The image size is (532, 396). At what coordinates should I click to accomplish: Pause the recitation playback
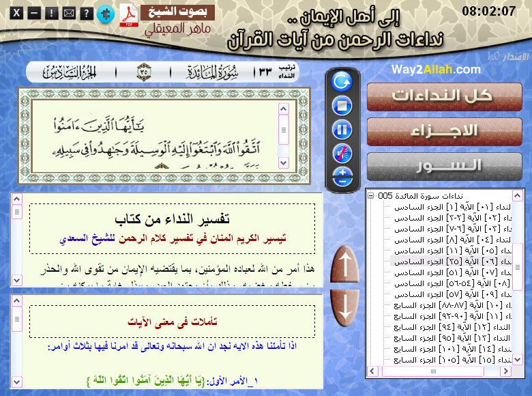[342, 130]
